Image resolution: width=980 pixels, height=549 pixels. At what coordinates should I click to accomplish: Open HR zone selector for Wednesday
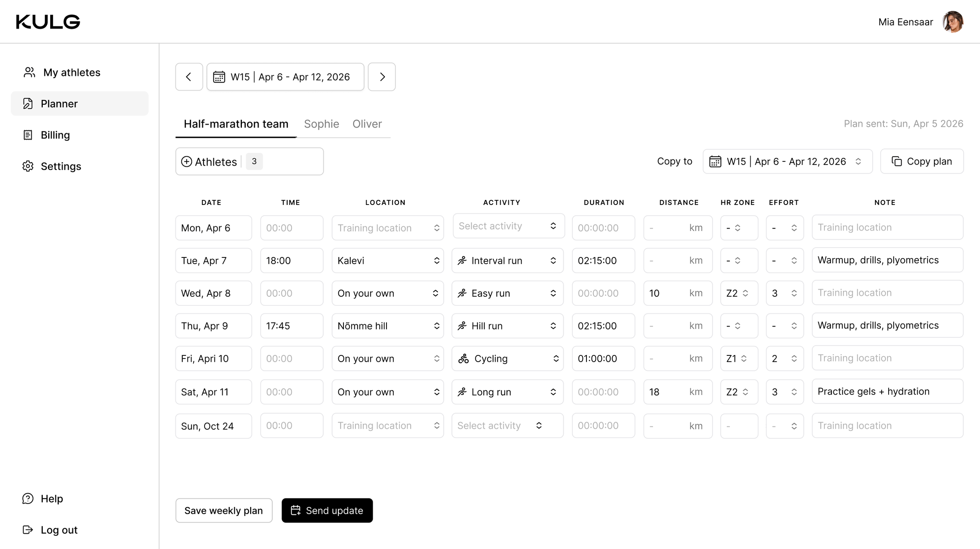738,293
